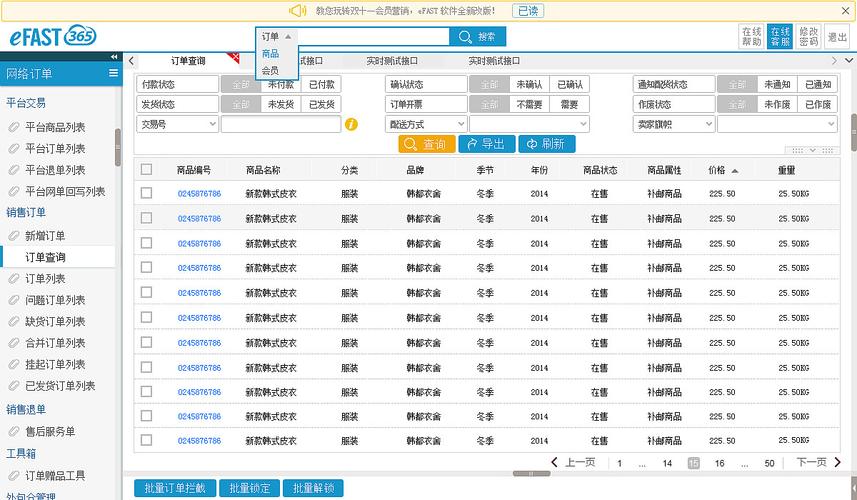
Task: Open the 网络订单 hamburger menu icon
Action: pyautogui.click(x=113, y=73)
